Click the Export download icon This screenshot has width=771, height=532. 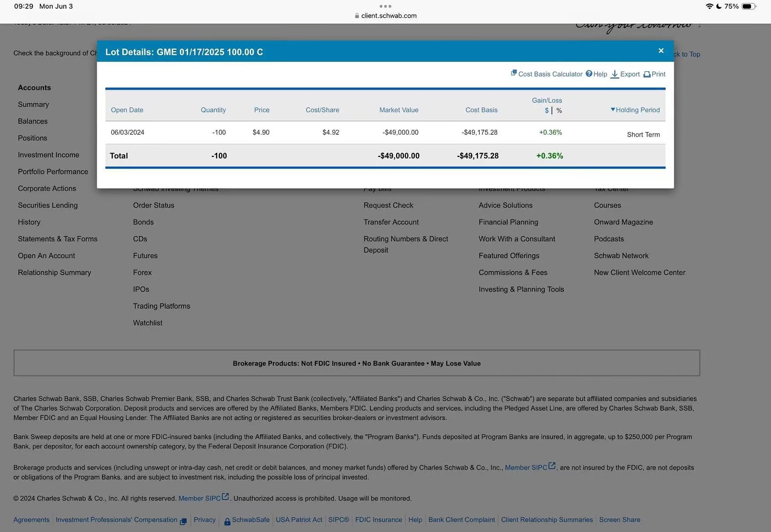tap(614, 74)
